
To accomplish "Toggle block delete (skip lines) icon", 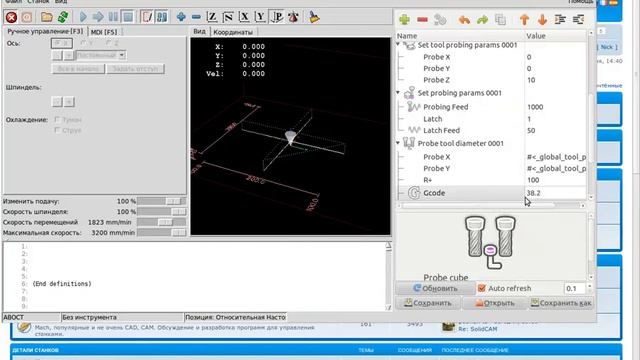I will (147, 17).
